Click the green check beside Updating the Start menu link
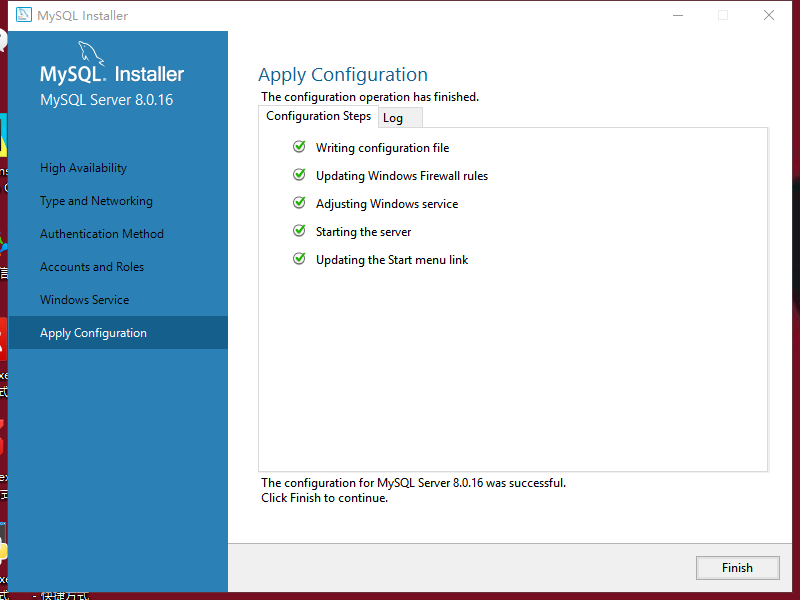This screenshot has height=600, width=800. click(x=299, y=259)
